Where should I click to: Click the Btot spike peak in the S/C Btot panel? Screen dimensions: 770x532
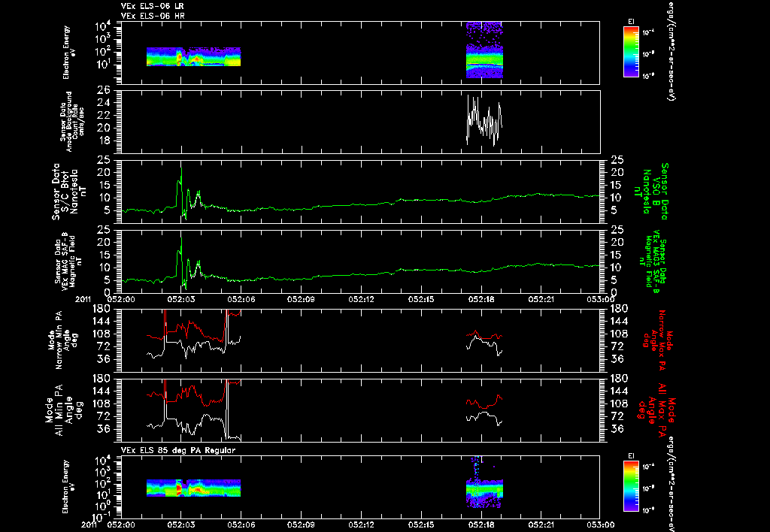click(x=181, y=169)
